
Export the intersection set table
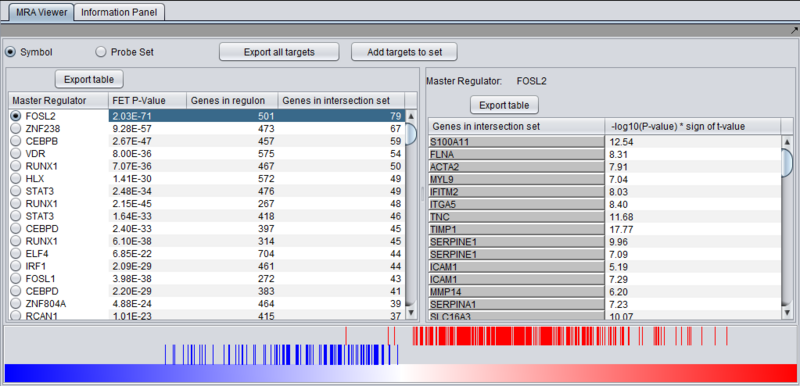[504, 105]
